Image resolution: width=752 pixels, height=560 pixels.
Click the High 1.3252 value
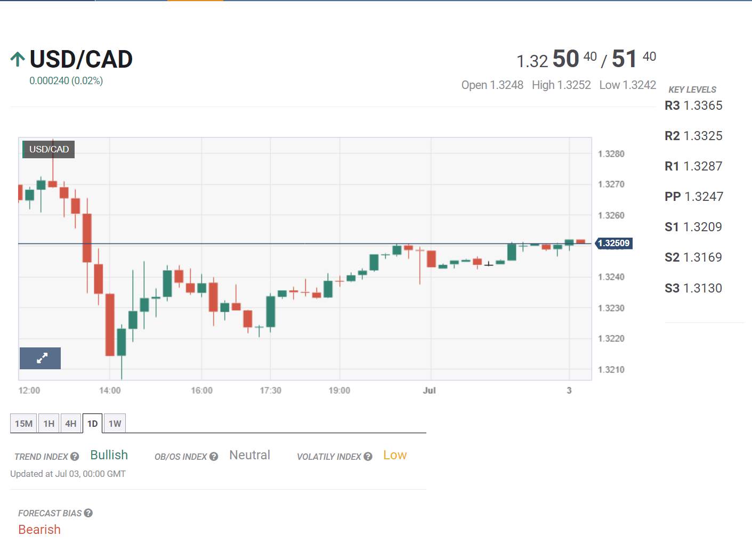point(561,85)
